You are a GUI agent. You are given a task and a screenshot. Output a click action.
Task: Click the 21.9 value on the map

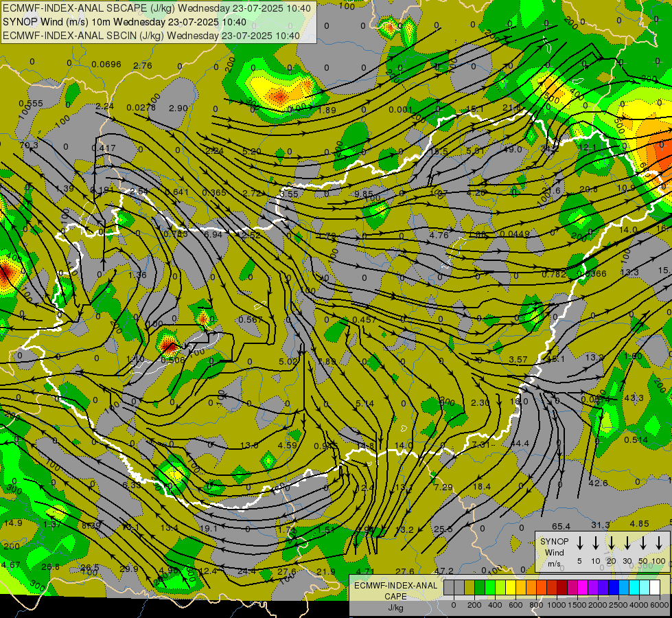click(x=326, y=571)
